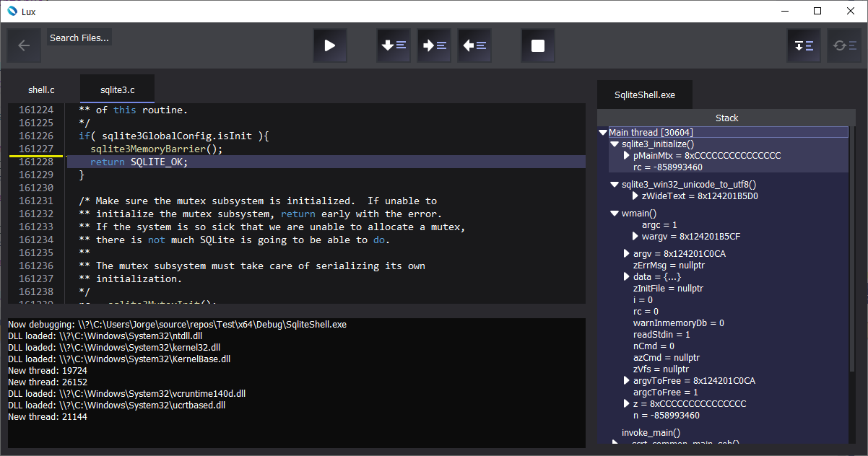
Task: Expand the pMainMtx variable
Action: [x=627, y=156]
